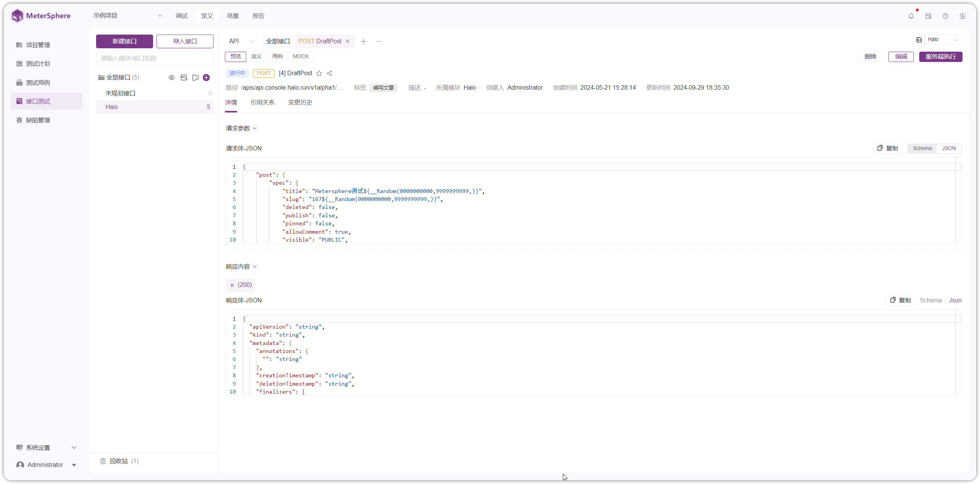Screen dimensions: 980x484
Task: Open the notification bell
Action: (911, 16)
